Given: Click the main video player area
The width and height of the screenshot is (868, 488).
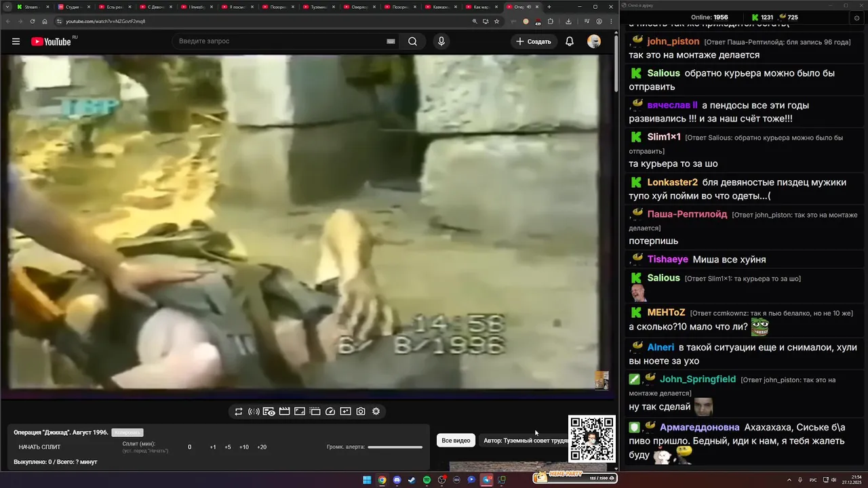Looking at the screenshot, I should coord(303,222).
